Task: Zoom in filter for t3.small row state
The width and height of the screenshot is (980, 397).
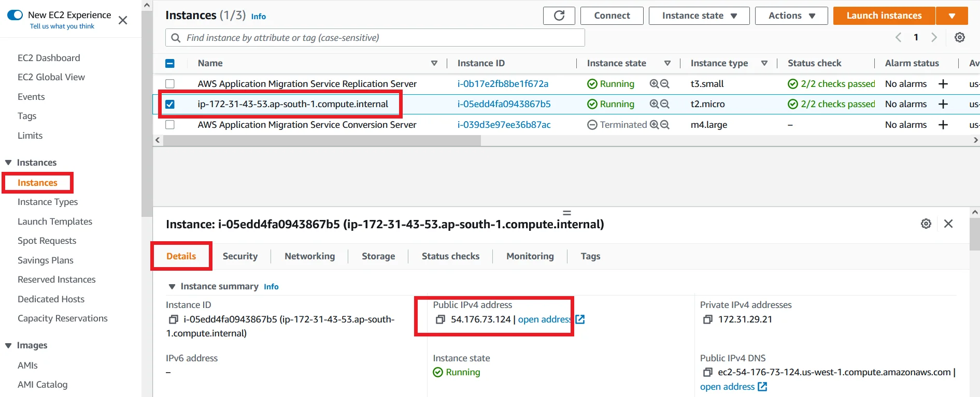Action: pyautogui.click(x=654, y=84)
